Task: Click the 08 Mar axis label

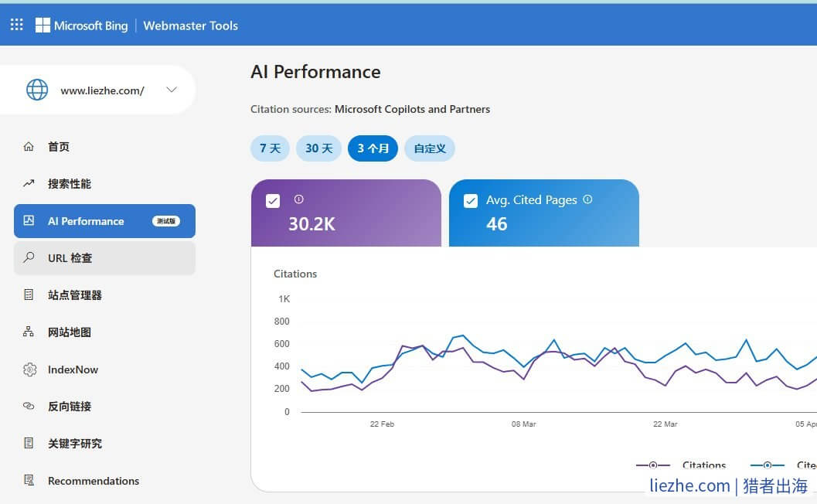Action: tap(523, 424)
